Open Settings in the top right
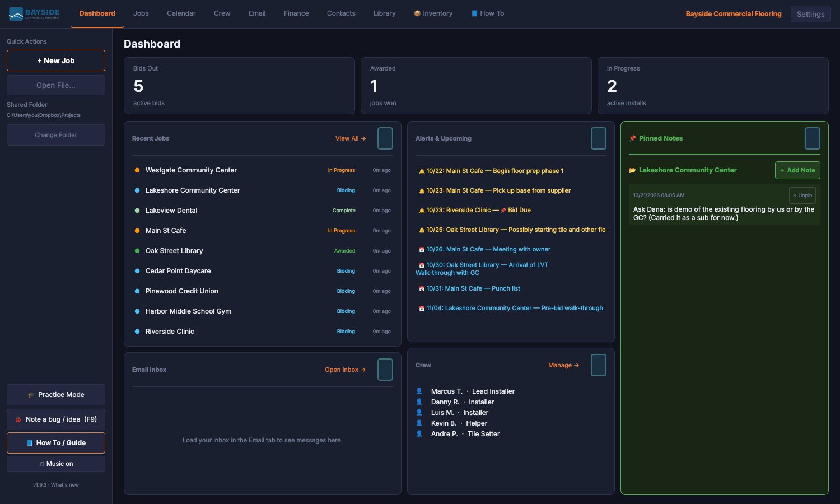 pos(810,14)
